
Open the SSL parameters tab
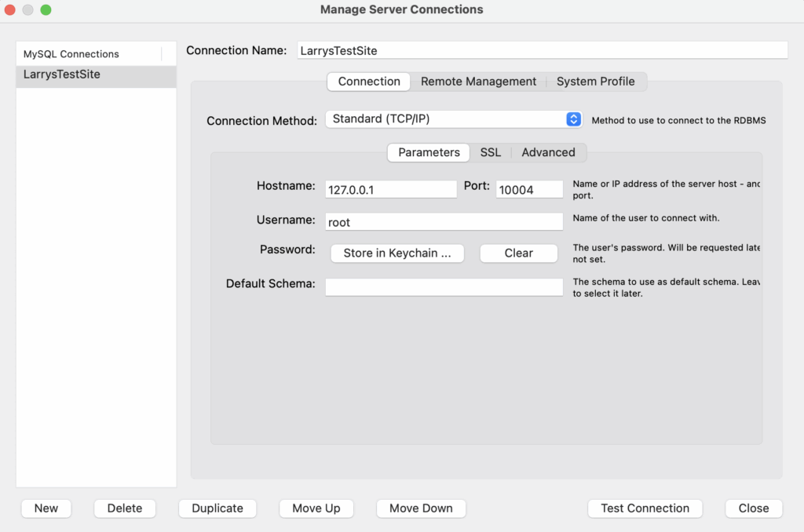pyautogui.click(x=490, y=152)
